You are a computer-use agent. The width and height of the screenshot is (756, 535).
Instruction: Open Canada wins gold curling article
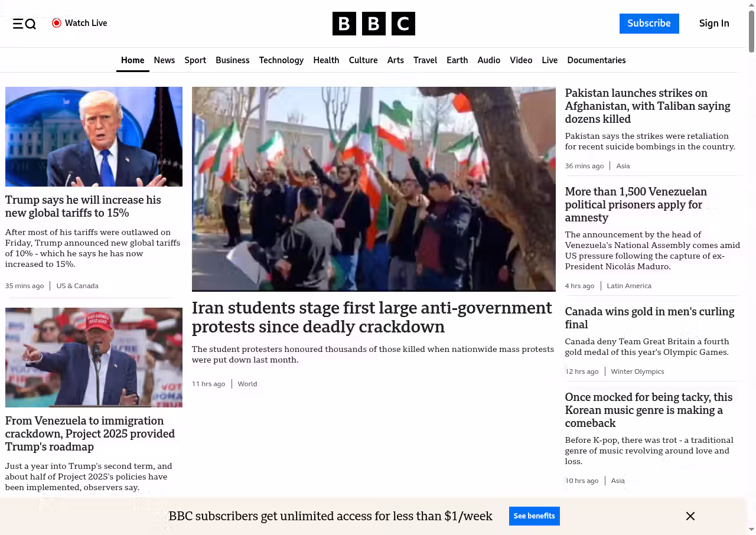[x=649, y=318]
